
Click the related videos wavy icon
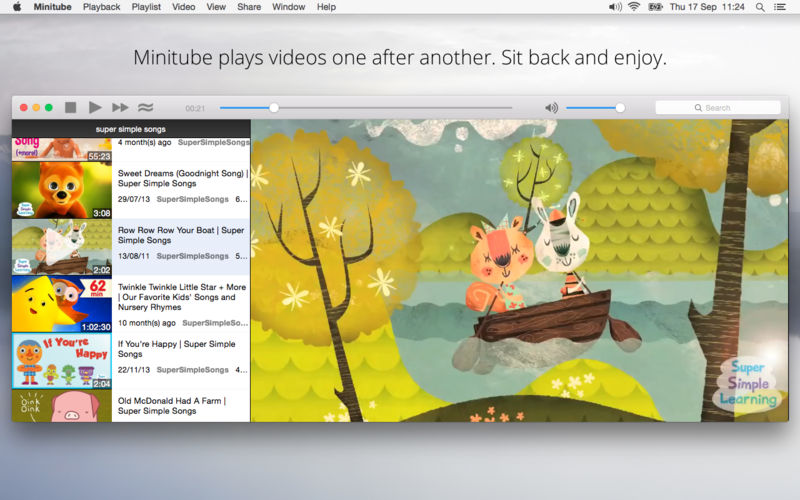pos(146,107)
